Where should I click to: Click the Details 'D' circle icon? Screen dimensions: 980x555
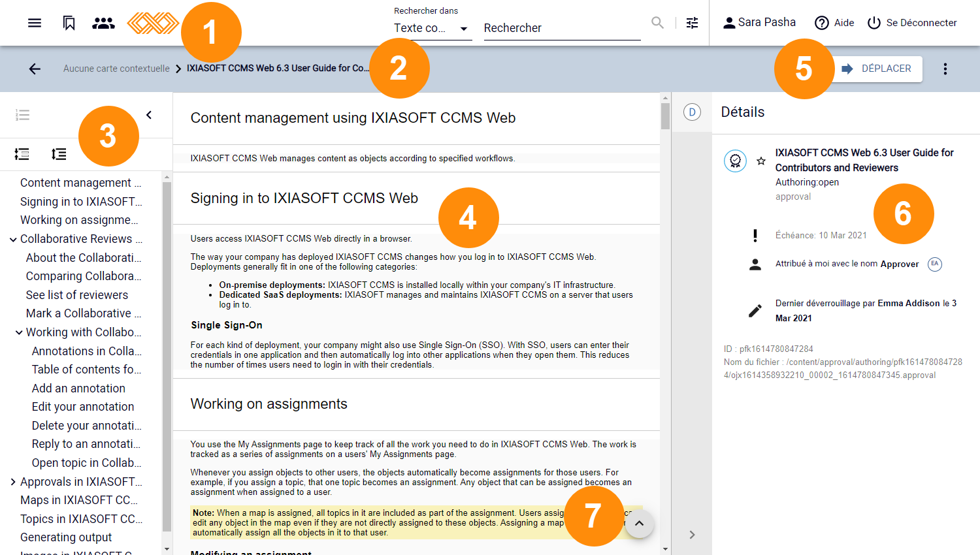click(x=692, y=112)
